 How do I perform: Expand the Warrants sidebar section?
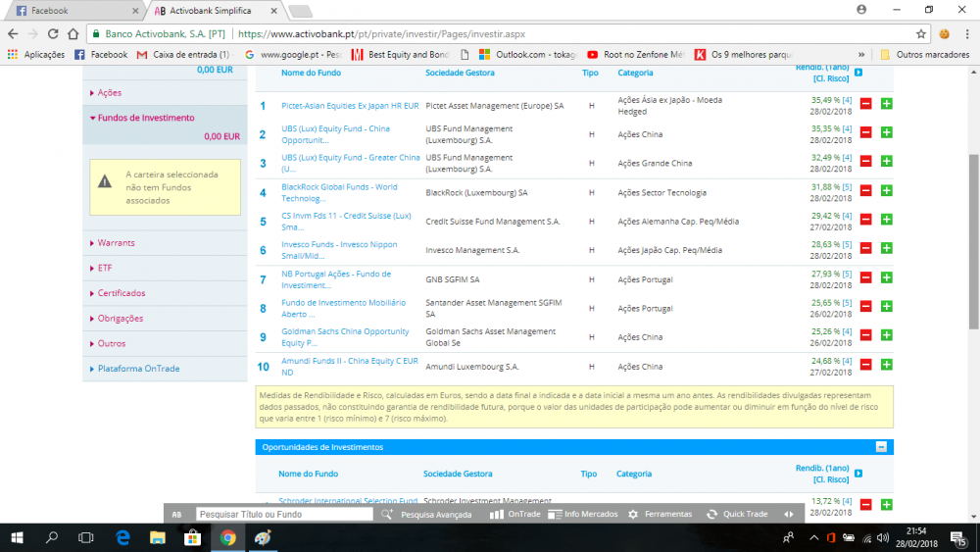pyautogui.click(x=116, y=242)
